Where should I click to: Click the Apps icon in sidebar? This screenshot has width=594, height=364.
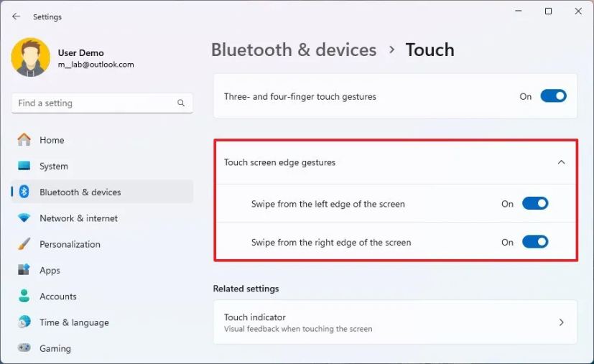click(x=24, y=270)
